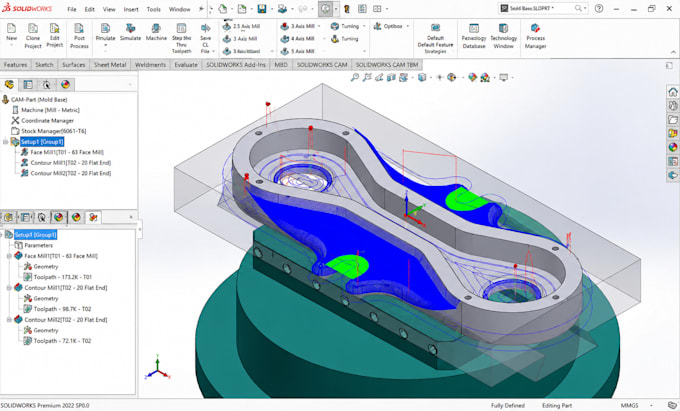
Task: Switch to the Features ribbon tab
Action: click(15, 65)
